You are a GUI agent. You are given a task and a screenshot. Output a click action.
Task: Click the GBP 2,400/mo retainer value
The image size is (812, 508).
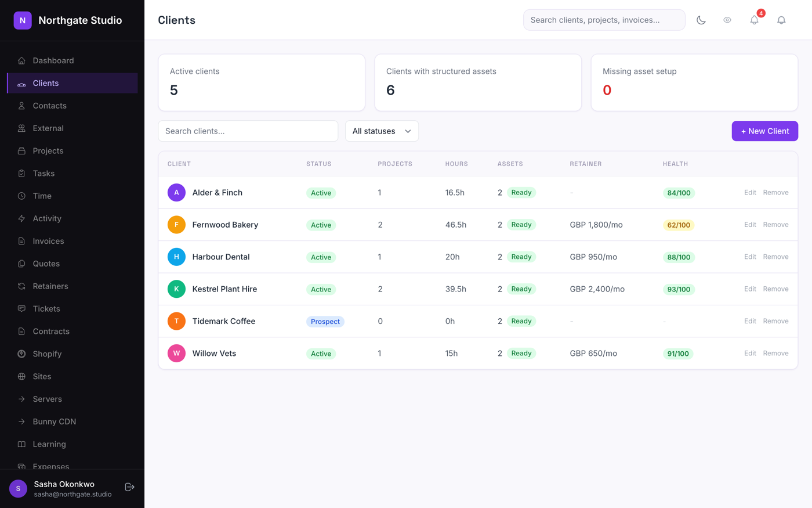(597, 289)
